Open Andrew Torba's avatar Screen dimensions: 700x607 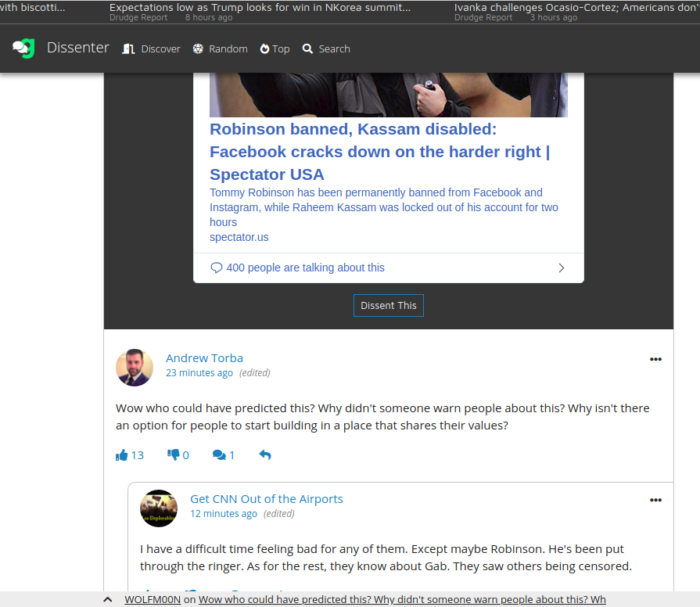point(135,368)
